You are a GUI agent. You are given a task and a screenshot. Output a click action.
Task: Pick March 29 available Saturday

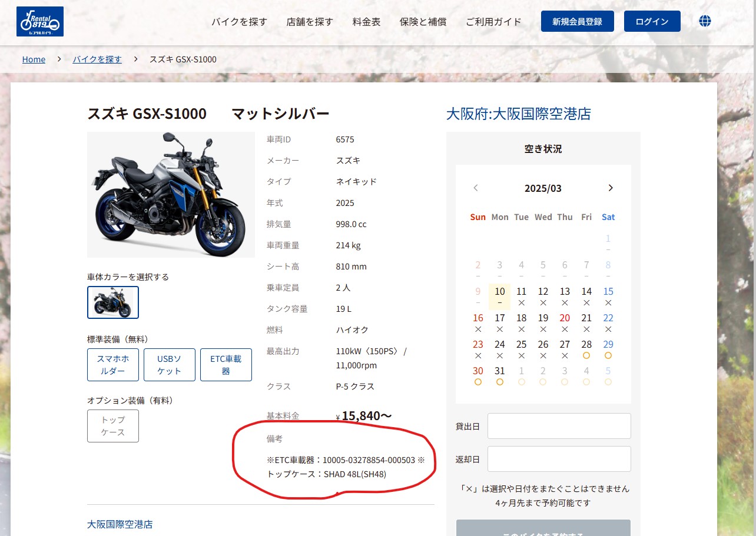(608, 349)
